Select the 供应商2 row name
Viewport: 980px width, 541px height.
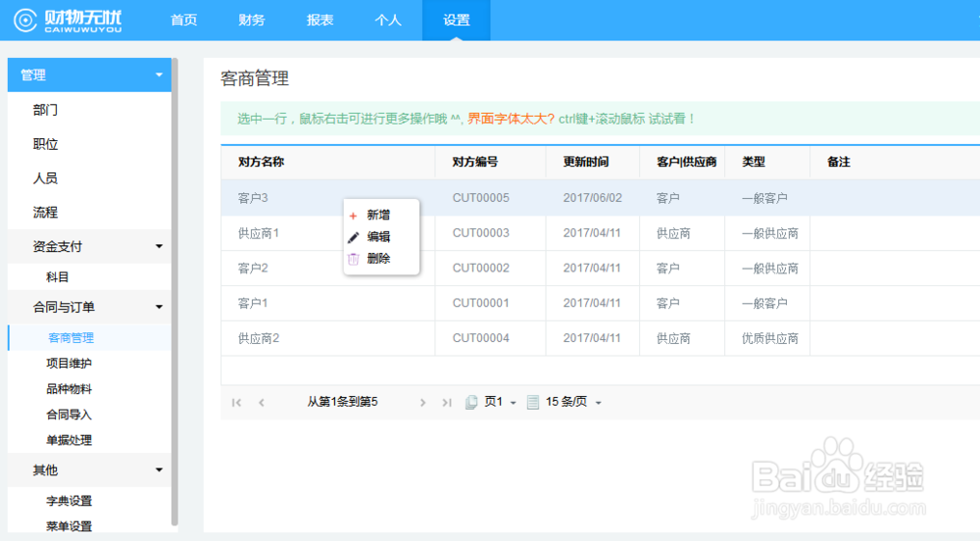click(x=258, y=338)
